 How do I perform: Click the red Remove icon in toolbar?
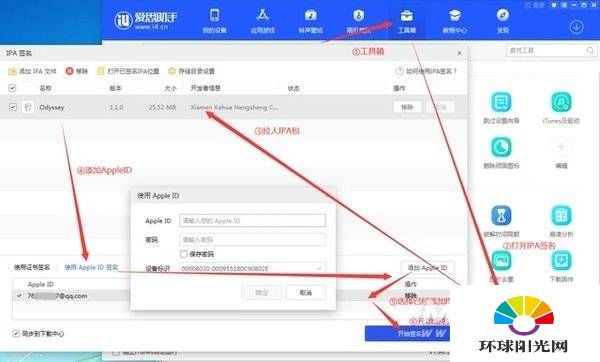[x=69, y=71]
